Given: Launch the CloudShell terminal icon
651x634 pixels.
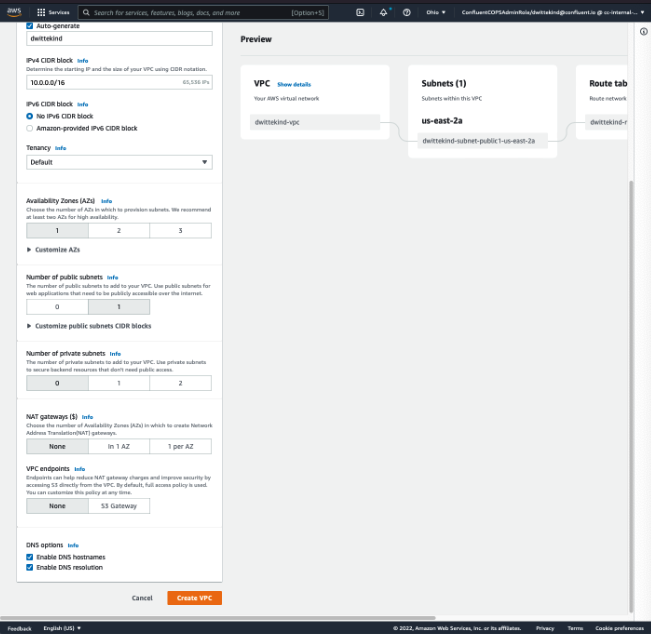Looking at the screenshot, I should coord(360,12).
